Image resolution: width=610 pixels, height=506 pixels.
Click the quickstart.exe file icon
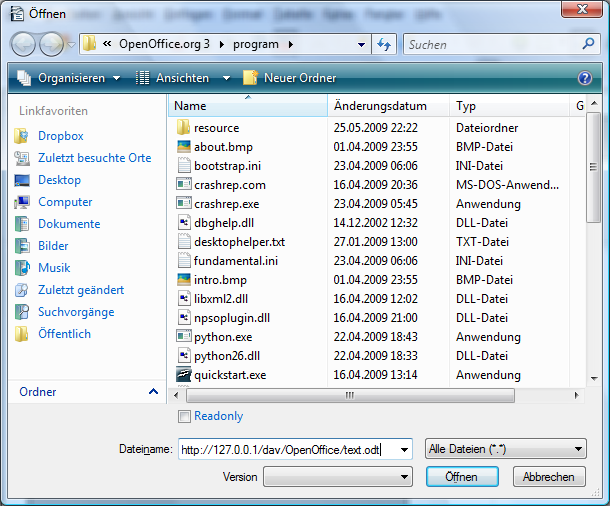pos(183,376)
